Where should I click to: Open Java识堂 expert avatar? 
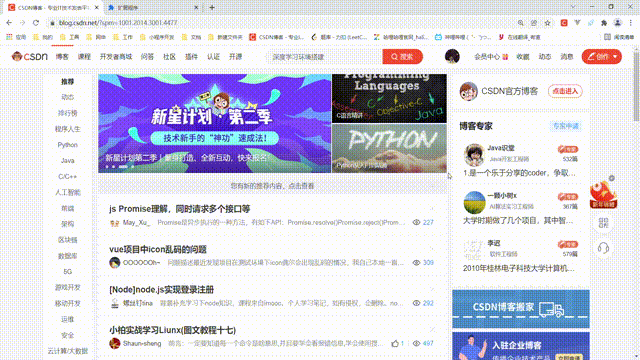[x=474, y=154]
